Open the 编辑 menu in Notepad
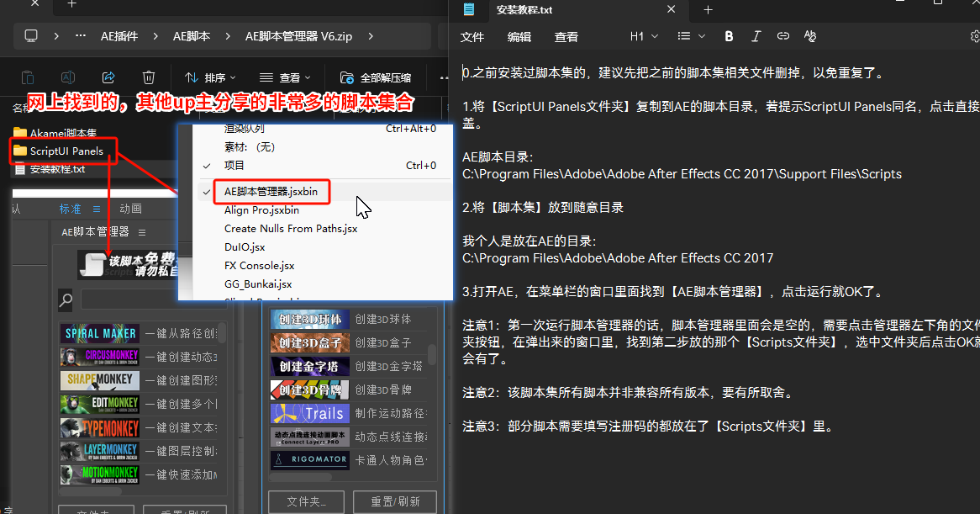Viewport: 980px width, 514px height. [x=519, y=37]
